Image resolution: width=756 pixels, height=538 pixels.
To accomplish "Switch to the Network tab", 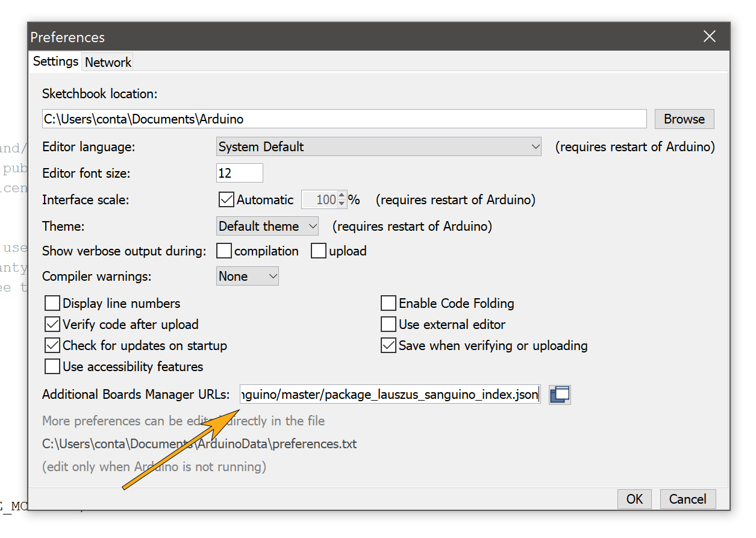I will [107, 61].
